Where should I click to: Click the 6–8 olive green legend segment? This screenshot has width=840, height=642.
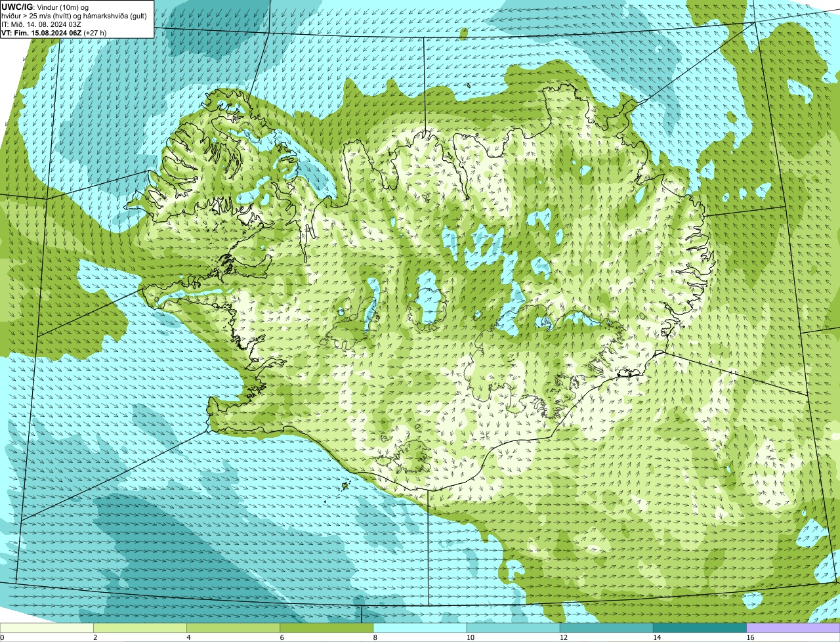pyautogui.click(x=327, y=628)
